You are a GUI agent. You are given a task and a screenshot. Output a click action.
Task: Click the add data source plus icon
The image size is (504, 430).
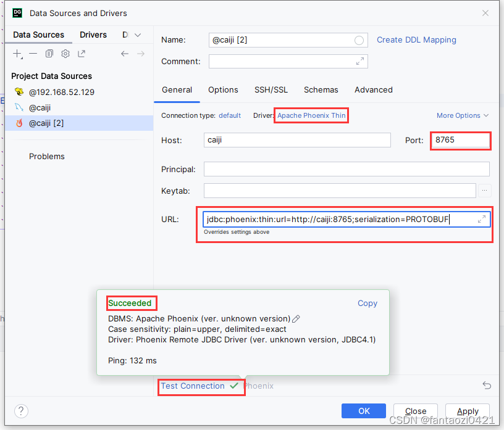coord(17,54)
